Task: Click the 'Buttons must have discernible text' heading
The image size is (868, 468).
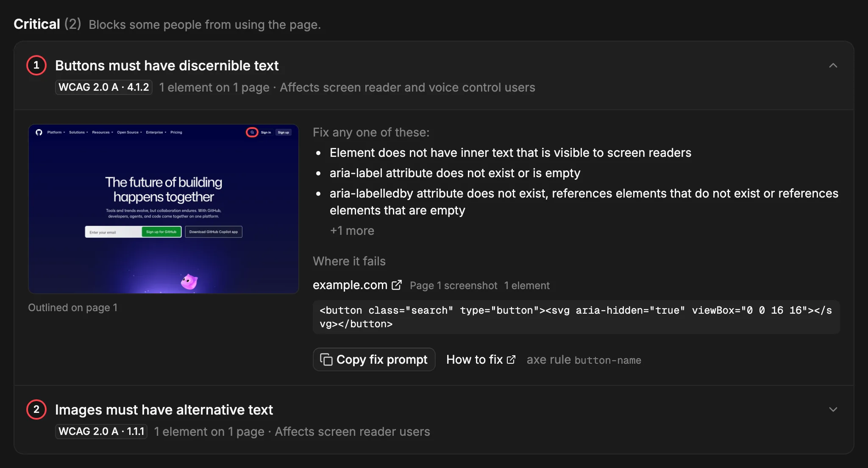Action: (x=167, y=66)
